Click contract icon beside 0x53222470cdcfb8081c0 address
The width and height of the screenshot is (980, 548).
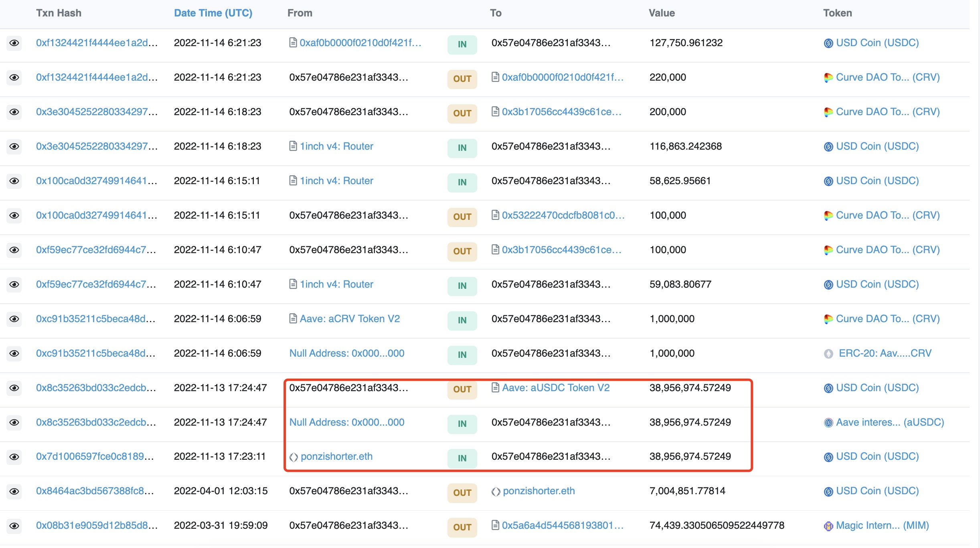(x=496, y=215)
